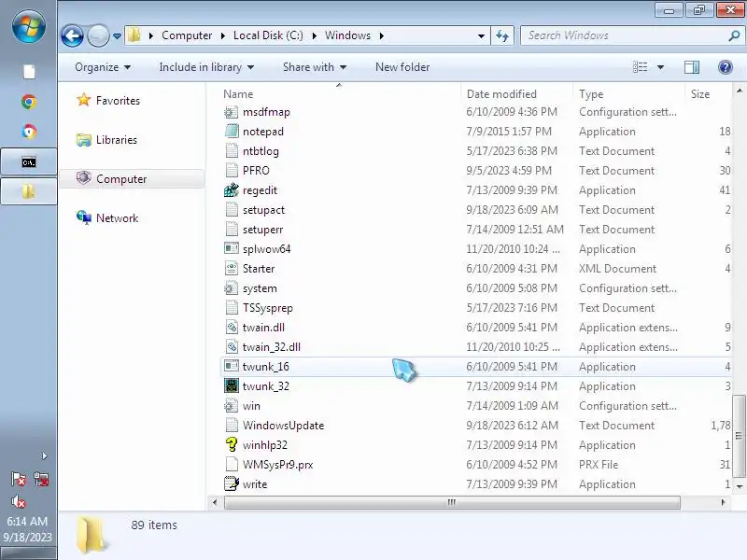Expand arrow after Computer in address bar
The height and width of the screenshot is (560, 747).
(x=222, y=35)
